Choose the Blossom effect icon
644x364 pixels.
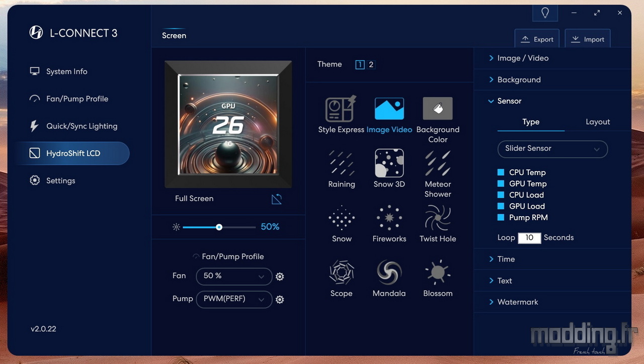(438, 272)
